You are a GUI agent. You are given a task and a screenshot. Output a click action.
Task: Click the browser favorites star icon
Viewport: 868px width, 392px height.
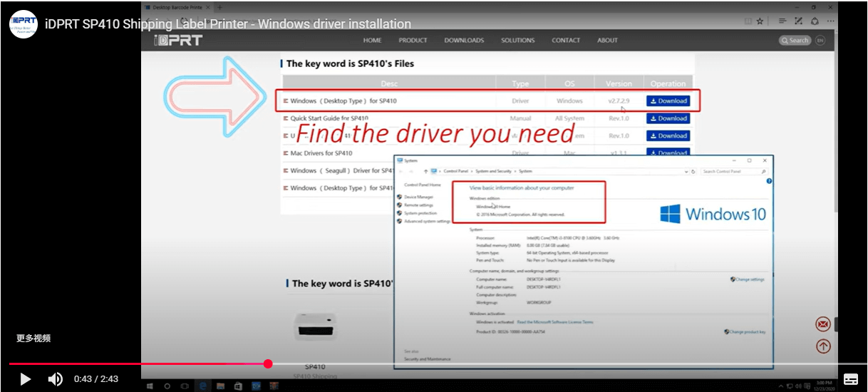click(760, 21)
